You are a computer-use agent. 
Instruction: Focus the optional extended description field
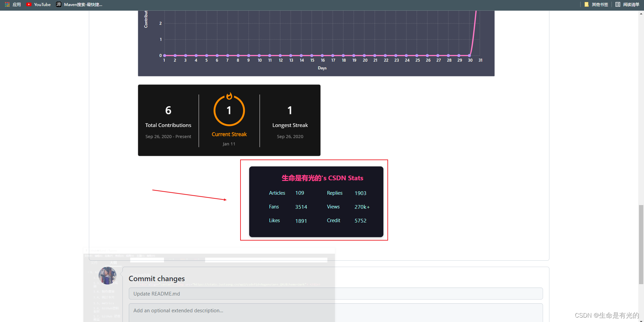coord(336,313)
